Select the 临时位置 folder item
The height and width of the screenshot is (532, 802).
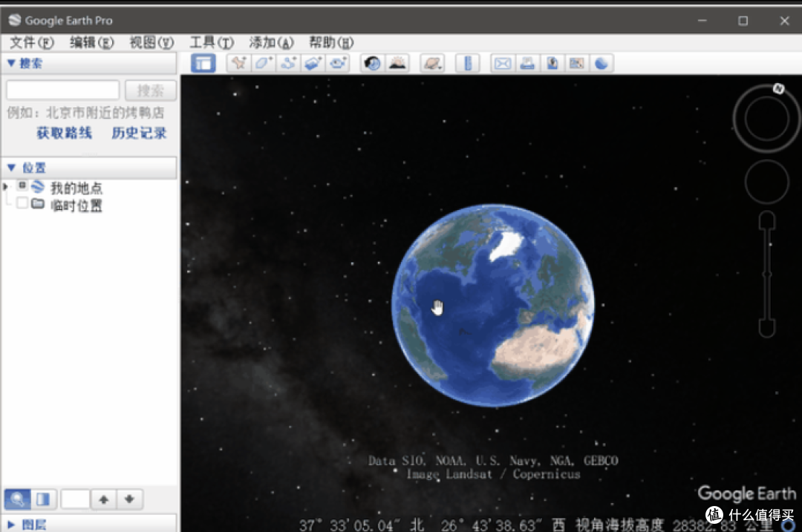coord(76,206)
